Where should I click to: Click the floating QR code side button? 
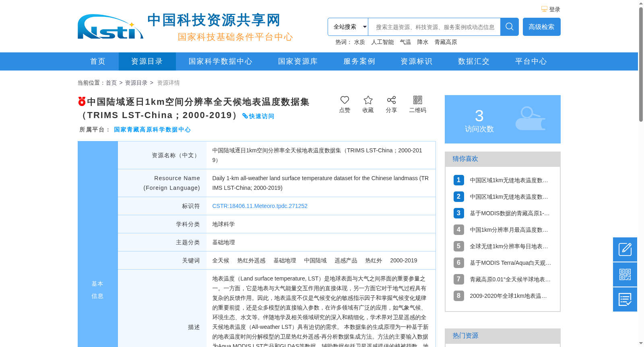coord(625,274)
